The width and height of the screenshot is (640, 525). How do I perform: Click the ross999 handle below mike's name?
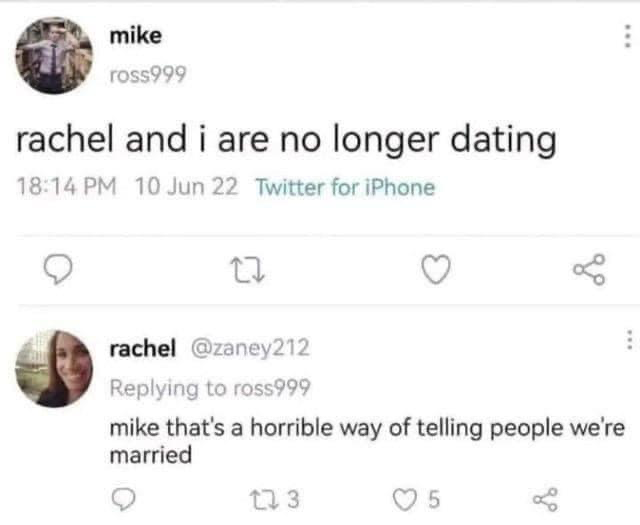pyautogui.click(x=147, y=75)
